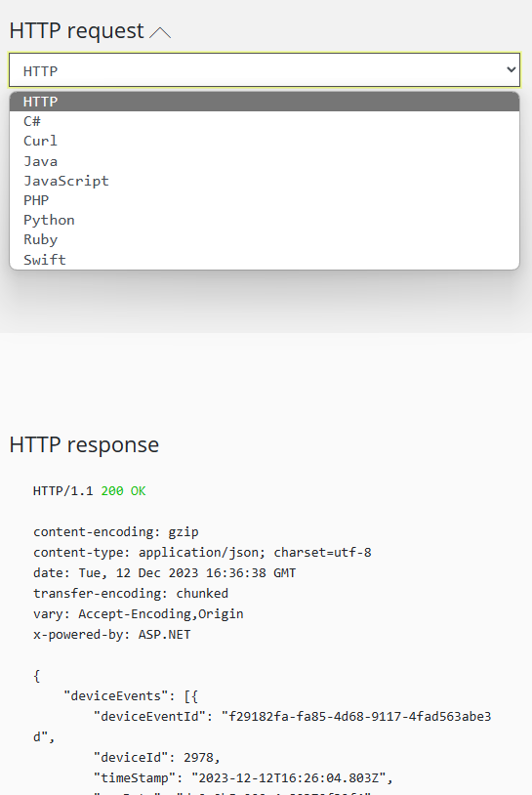Click the HTTP request heading
The height and width of the screenshot is (795, 532).
(x=76, y=31)
